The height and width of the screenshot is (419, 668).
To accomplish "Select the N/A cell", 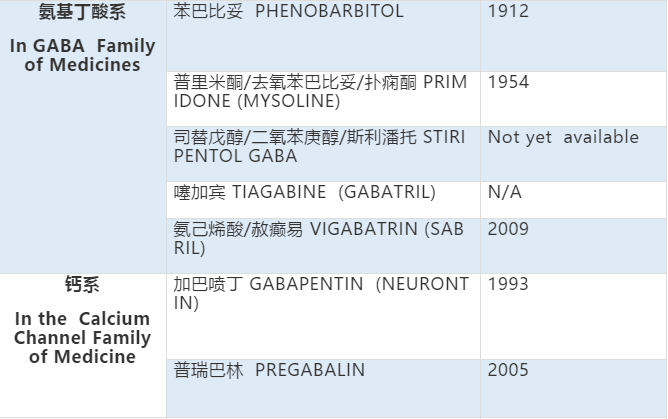I will pos(505,192).
